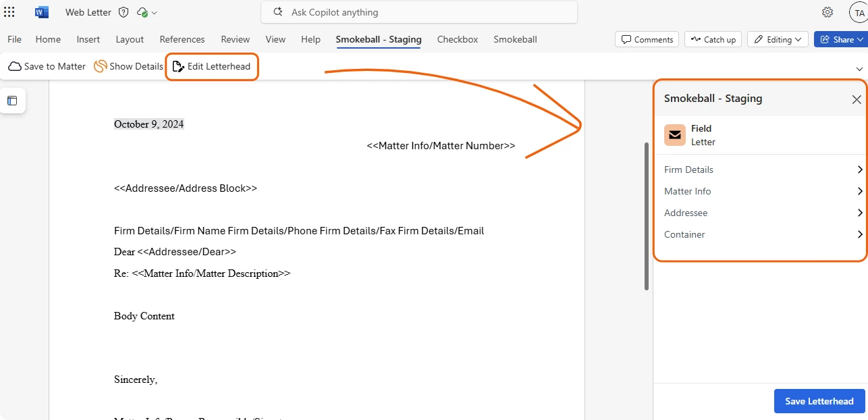Switch to the References tab

click(182, 39)
